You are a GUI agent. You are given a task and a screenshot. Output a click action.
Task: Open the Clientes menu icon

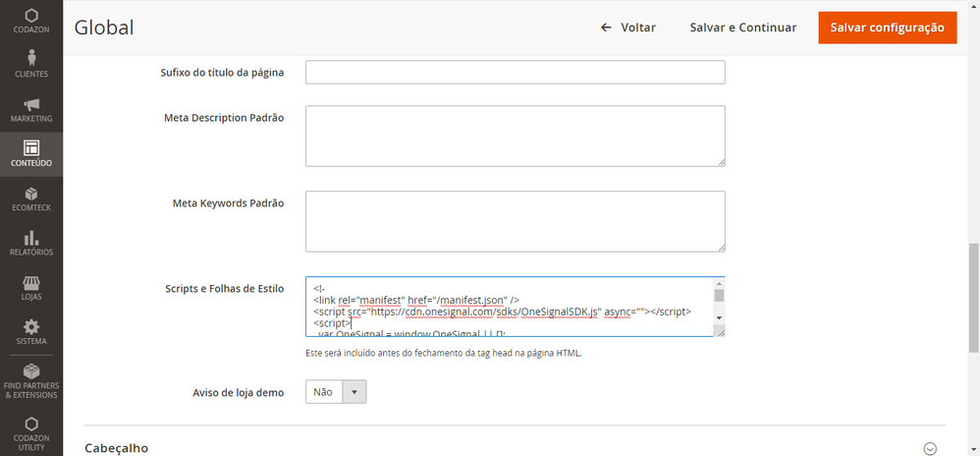(31, 61)
